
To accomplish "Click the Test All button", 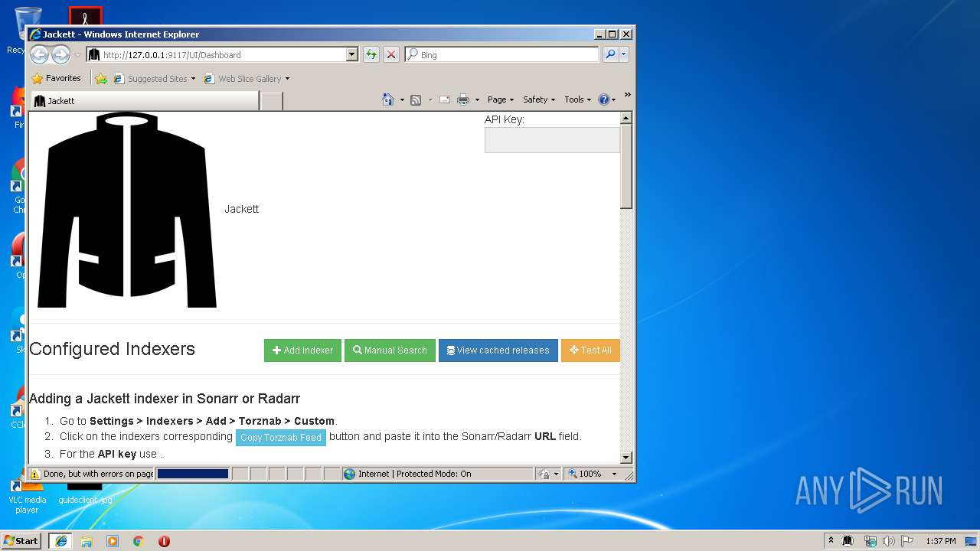I will 590,350.
